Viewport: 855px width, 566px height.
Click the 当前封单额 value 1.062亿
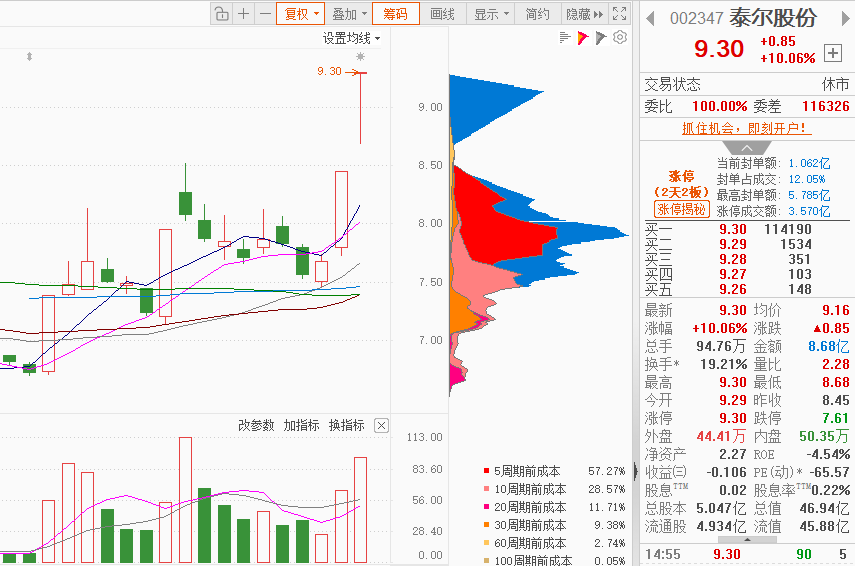click(809, 163)
